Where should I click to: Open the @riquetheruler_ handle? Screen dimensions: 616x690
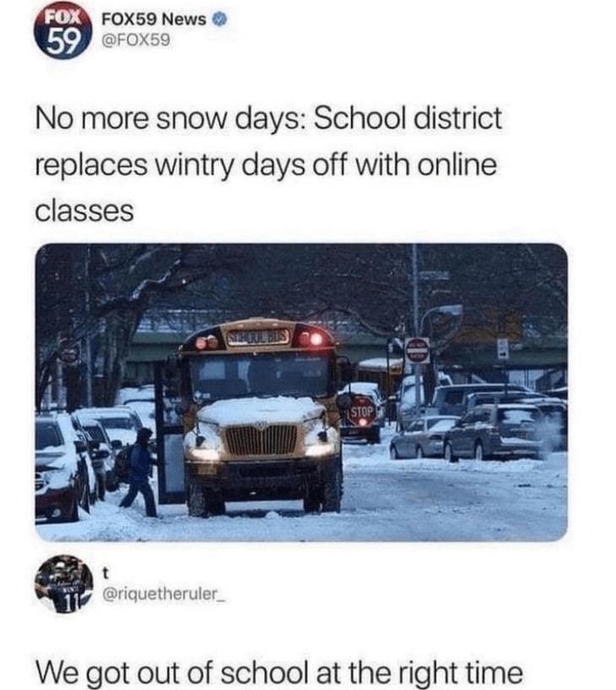coord(164,595)
